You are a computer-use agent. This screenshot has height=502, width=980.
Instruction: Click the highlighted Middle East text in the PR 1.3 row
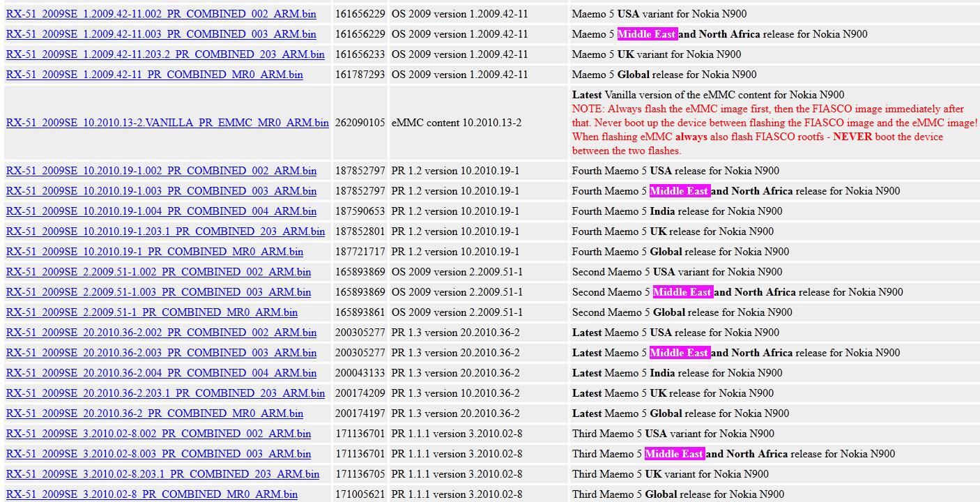[x=679, y=353]
